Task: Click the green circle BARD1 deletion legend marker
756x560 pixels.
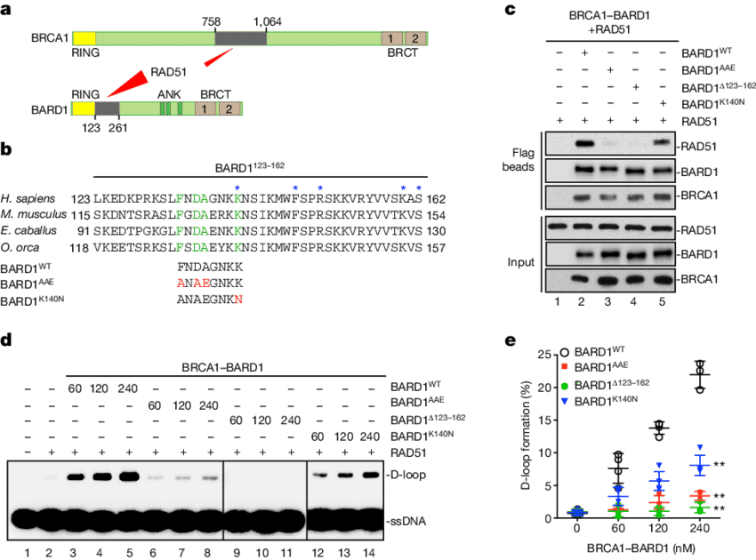Action: tap(566, 386)
